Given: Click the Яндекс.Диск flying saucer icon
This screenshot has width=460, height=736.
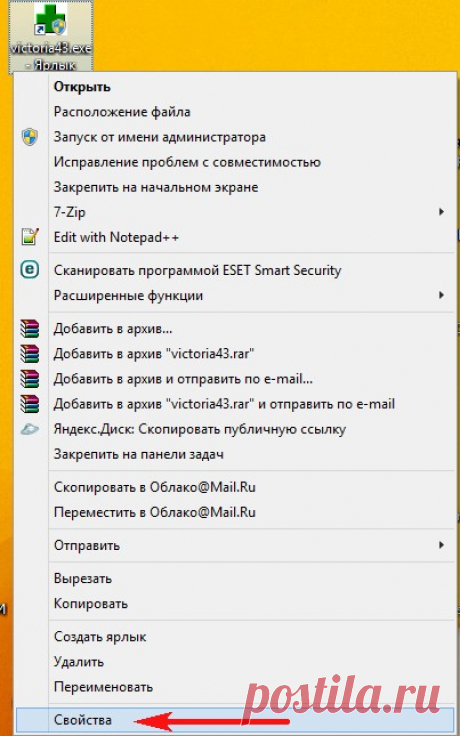Looking at the screenshot, I should coord(30,429).
